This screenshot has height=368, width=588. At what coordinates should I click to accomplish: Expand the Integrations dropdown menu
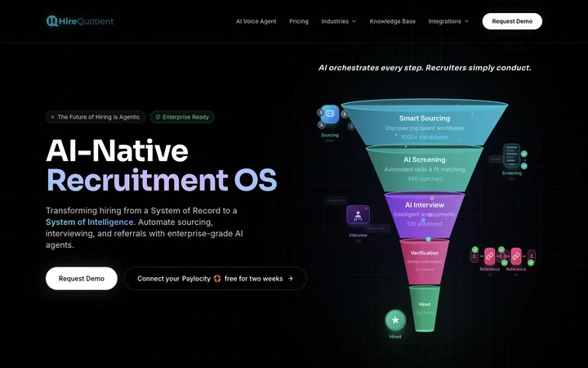pyautogui.click(x=448, y=21)
